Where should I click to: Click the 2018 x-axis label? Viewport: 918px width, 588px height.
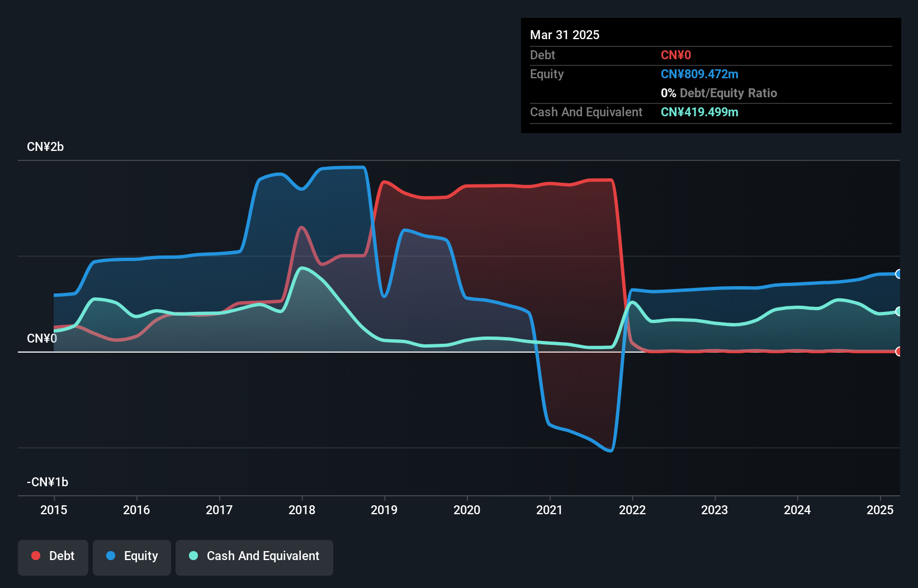[302, 510]
